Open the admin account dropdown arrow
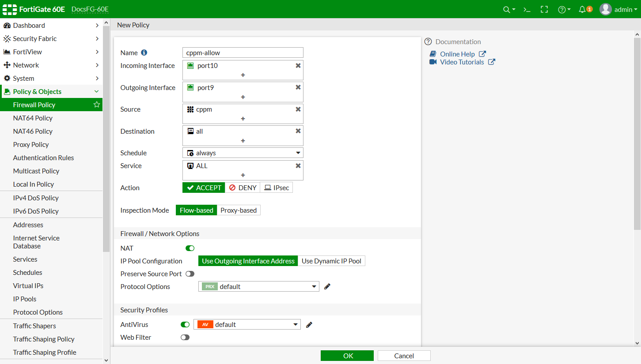This screenshot has width=641, height=364. pyautogui.click(x=636, y=9)
